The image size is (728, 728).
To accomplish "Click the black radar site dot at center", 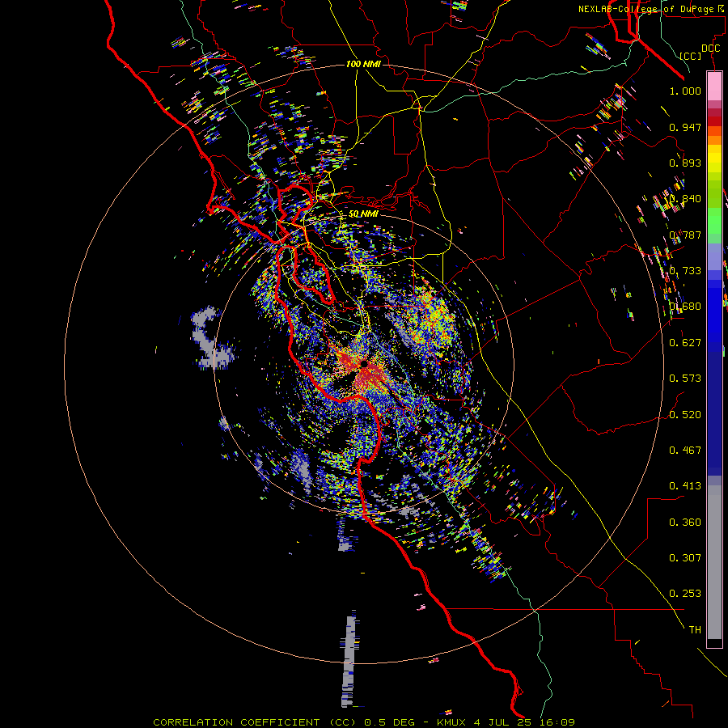I will (x=365, y=364).
